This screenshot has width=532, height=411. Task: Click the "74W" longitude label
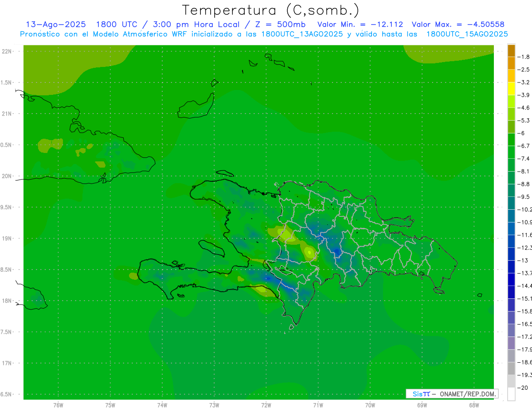pos(162,405)
